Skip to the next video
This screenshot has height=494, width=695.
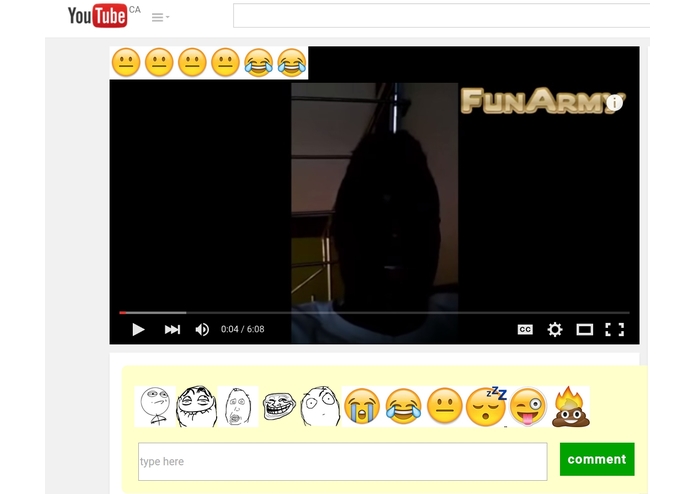point(172,329)
